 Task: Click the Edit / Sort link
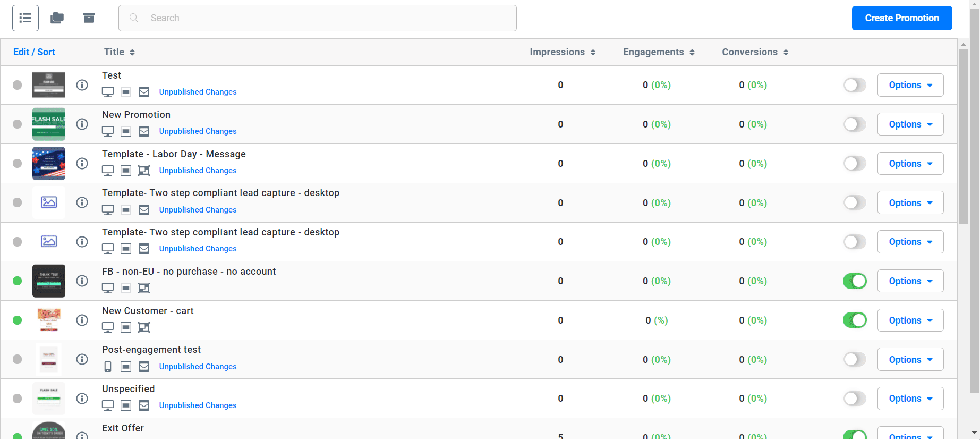pos(34,52)
